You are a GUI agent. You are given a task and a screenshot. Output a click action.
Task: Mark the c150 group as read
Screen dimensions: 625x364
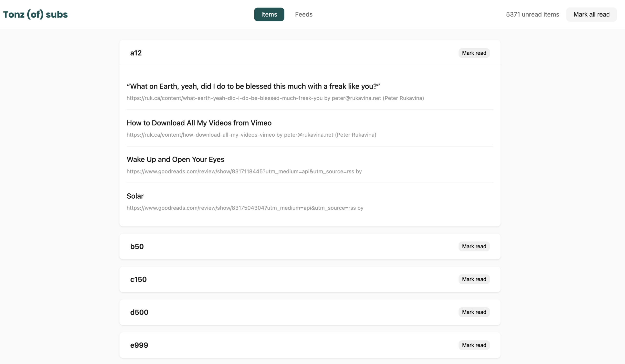(x=474, y=279)
